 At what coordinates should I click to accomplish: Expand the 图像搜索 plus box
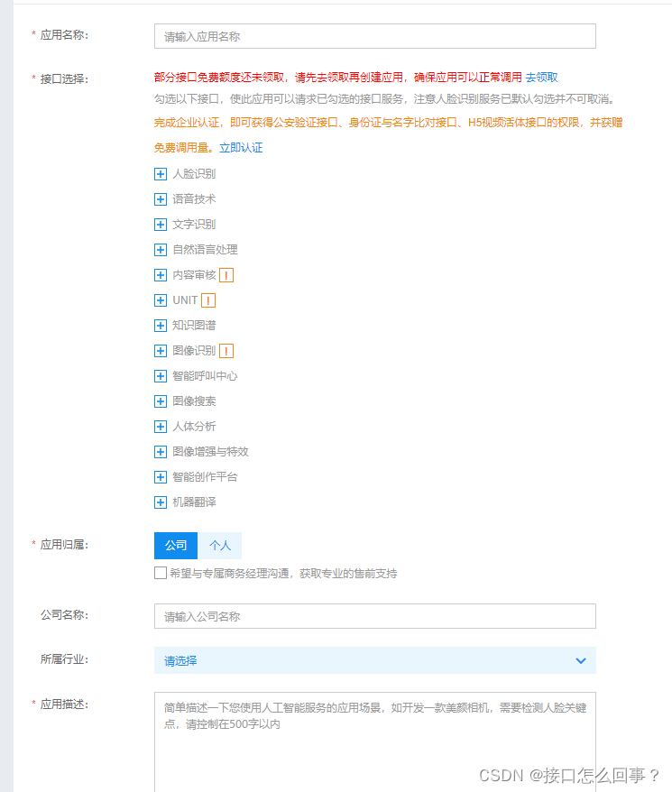161,401
